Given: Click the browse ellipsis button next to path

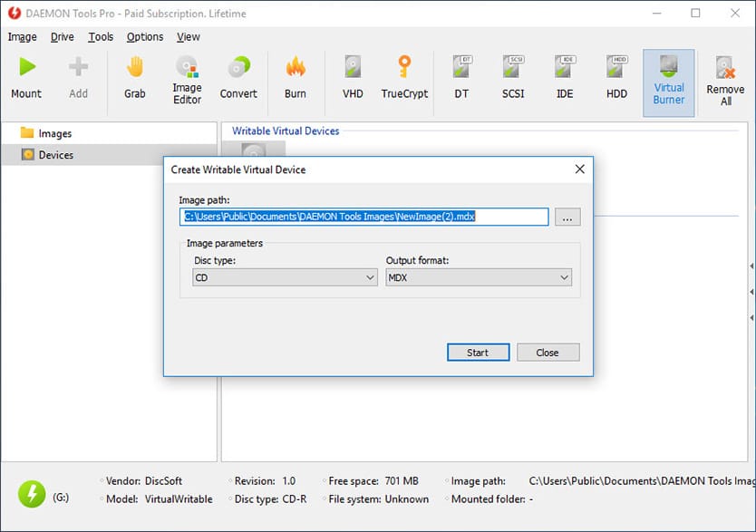Looking at the screenshot, I should pyautogui.click(x=567, y=217).
